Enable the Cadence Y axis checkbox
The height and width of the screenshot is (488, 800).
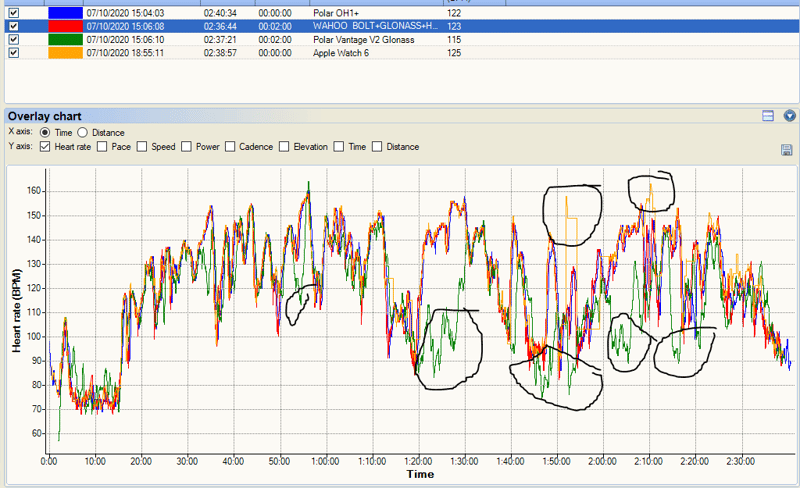coord(230,147)
